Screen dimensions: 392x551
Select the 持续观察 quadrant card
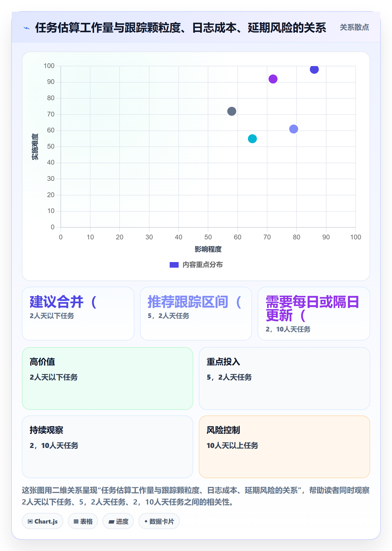108,447
